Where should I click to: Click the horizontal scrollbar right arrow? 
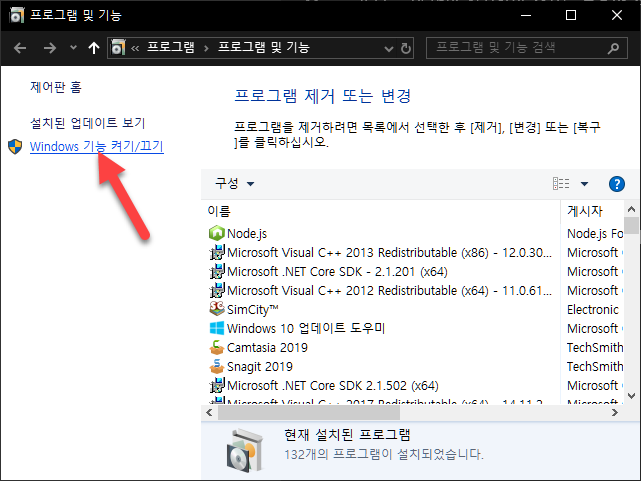coord(614,412)
